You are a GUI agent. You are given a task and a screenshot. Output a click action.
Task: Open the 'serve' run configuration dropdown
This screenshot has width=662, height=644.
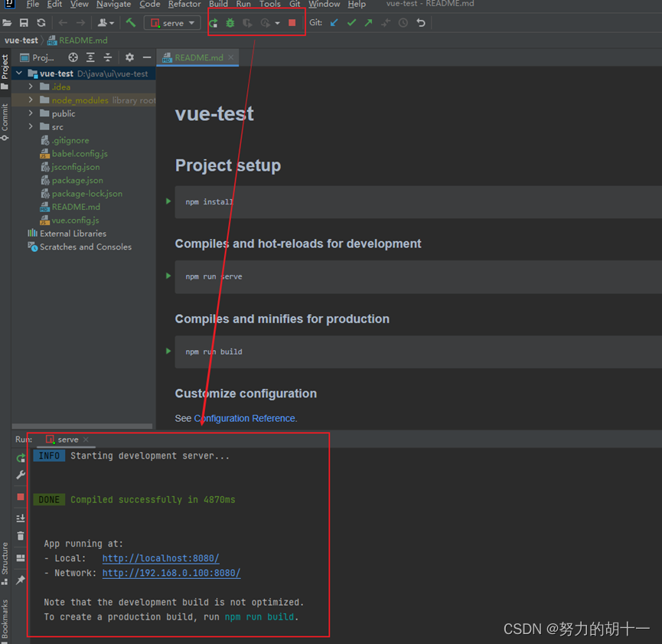pyautogui.click(x=172, y=23)
